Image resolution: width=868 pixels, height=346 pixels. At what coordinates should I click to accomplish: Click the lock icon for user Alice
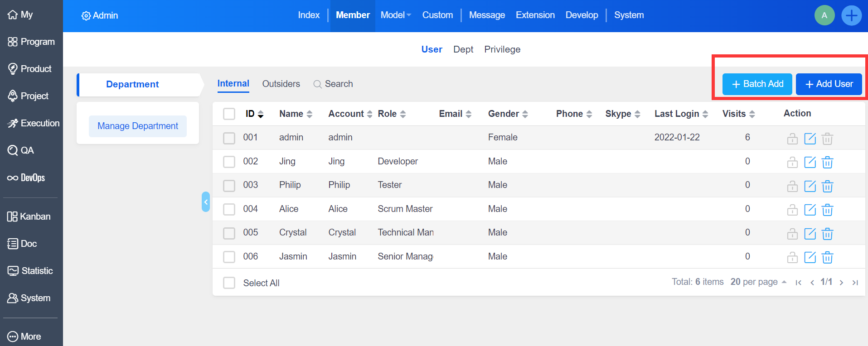point(792,210)
